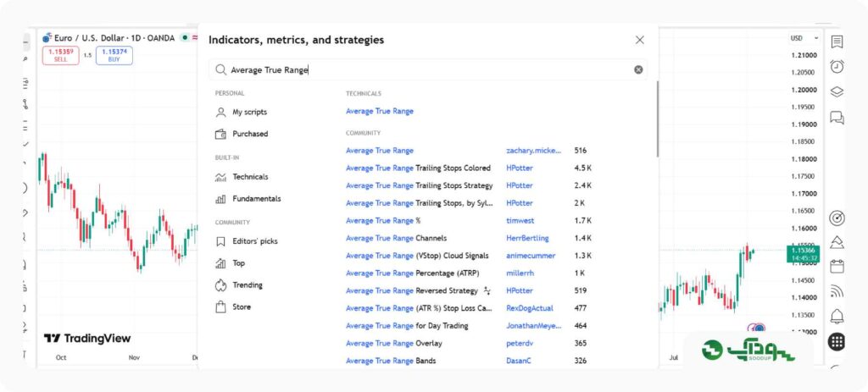
Task: Click the Euro / U.S. Dollar symbol title
Action: click(90, 38)
